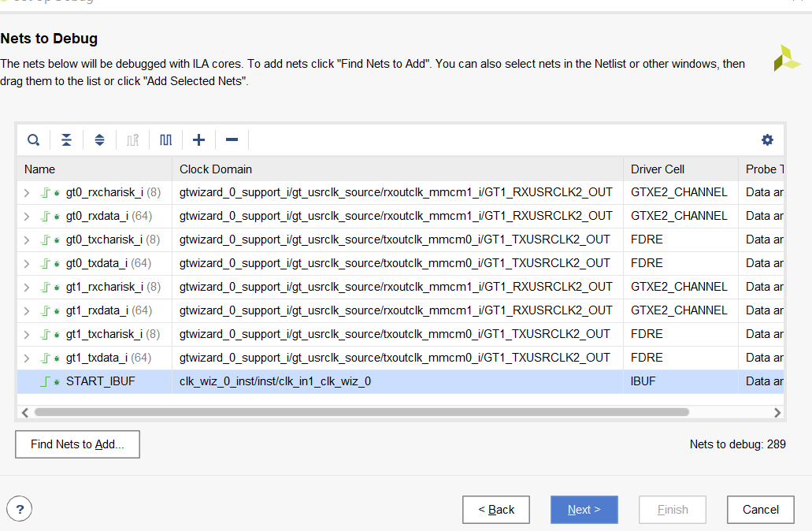Open help with the question mark icon
Screen dimensions: 812x531
pos(20,509)
